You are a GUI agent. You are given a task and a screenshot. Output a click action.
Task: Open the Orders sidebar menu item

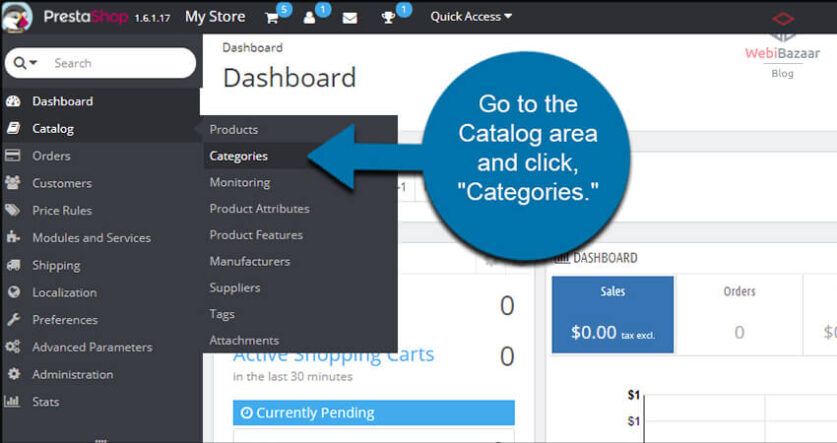(x=51, y=156)
